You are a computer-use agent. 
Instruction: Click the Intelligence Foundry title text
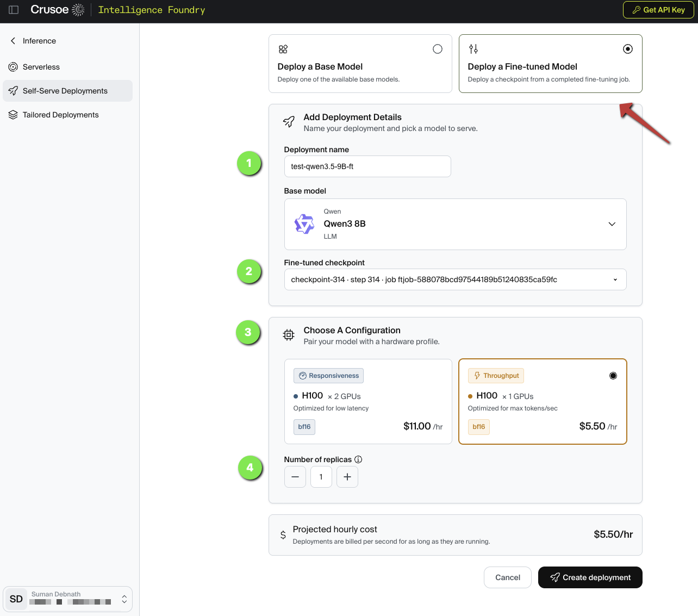pos(152,10)
